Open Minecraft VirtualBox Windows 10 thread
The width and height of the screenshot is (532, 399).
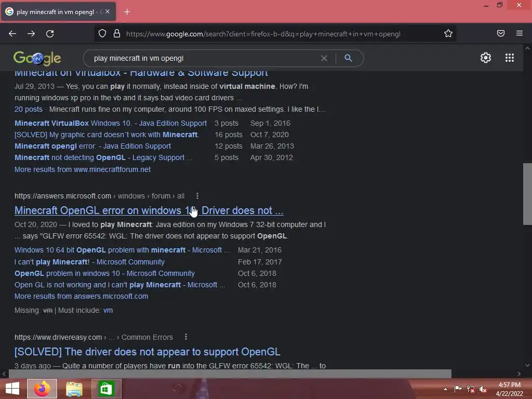click(111, 123)
